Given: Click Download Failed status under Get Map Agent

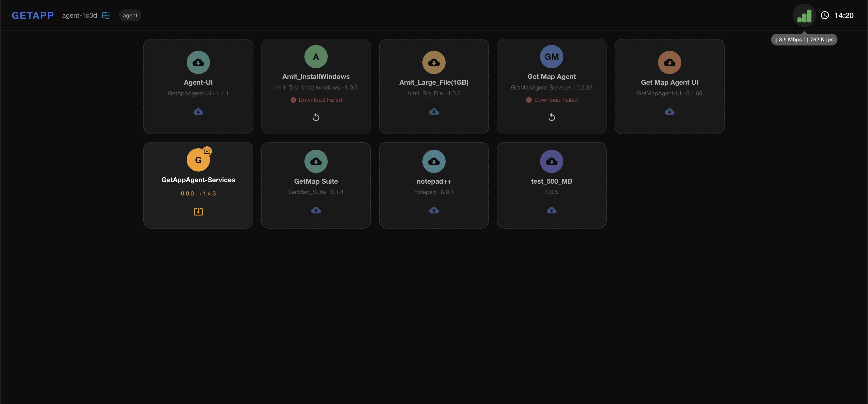Looking at the screenshot, I should [556, 100].
